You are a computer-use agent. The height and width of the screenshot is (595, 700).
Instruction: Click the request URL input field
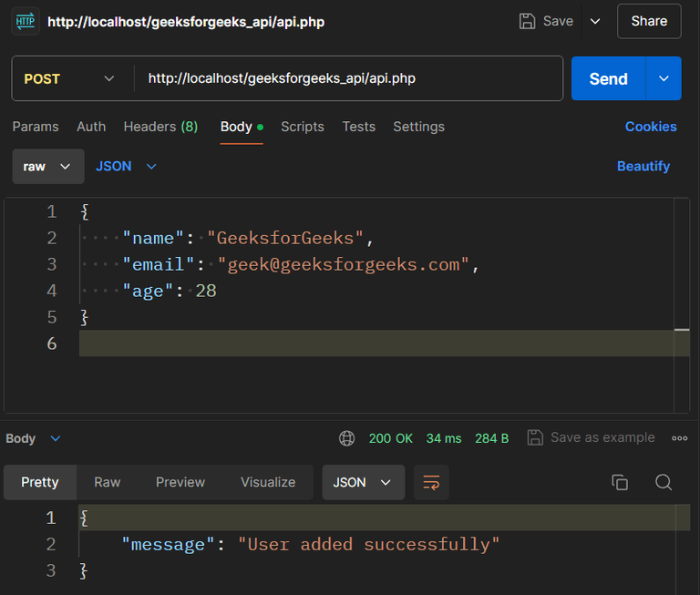pos(348,78)
